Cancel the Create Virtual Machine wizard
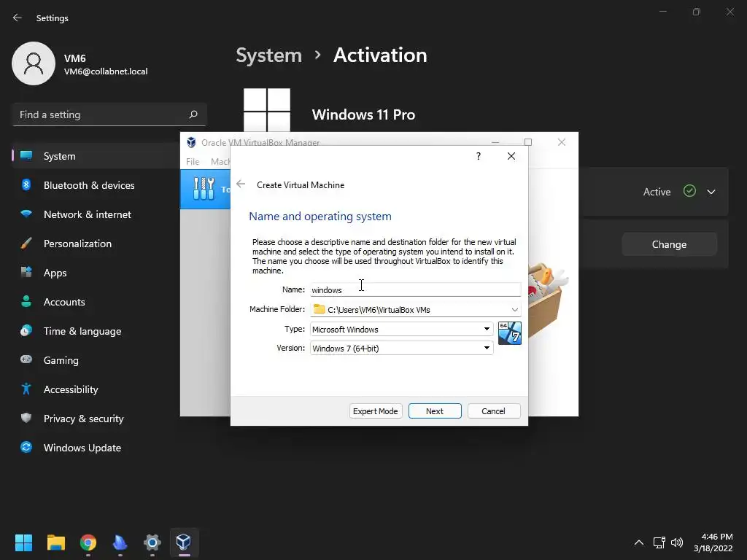 click(494, 411)
